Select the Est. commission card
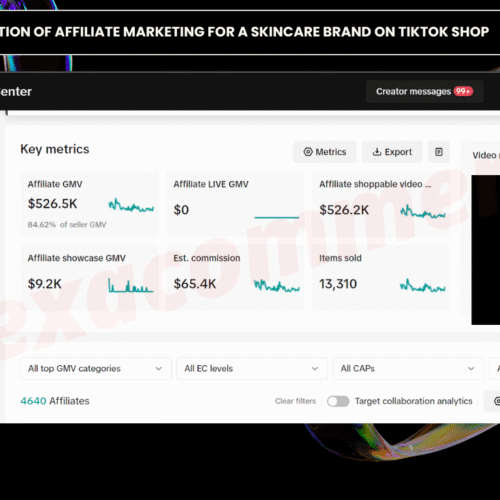This screenshot has height=500, width=500. tap(235, 278)
